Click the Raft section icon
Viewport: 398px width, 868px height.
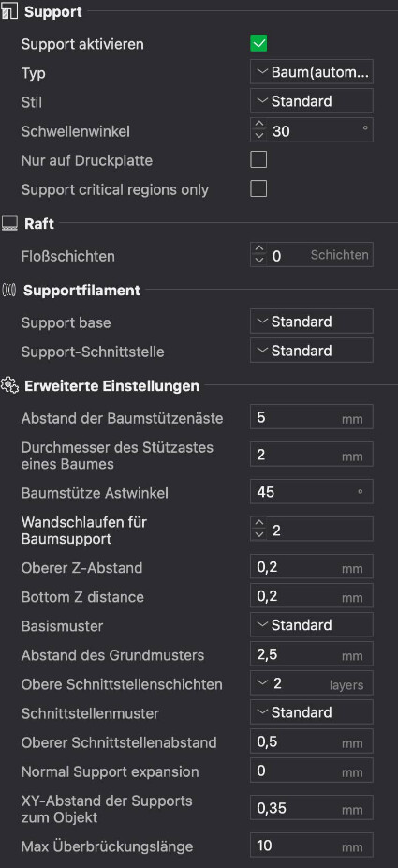click(10, 224)
